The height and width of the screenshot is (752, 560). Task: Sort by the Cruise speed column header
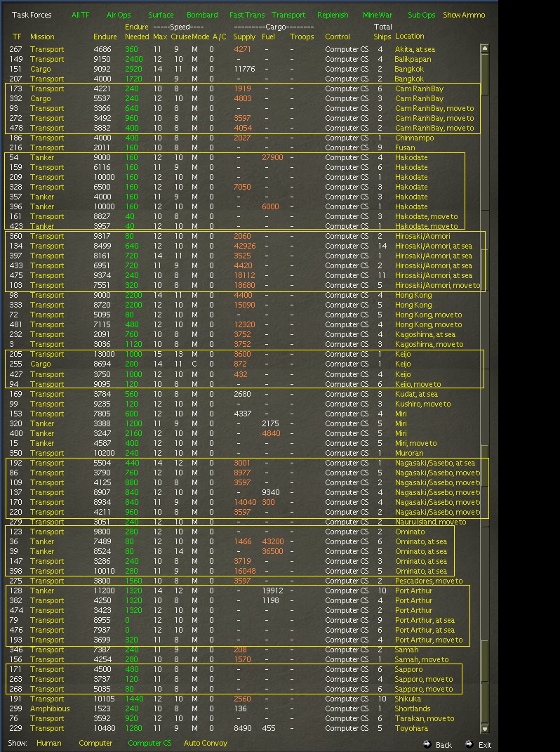[x=181, y=37]
